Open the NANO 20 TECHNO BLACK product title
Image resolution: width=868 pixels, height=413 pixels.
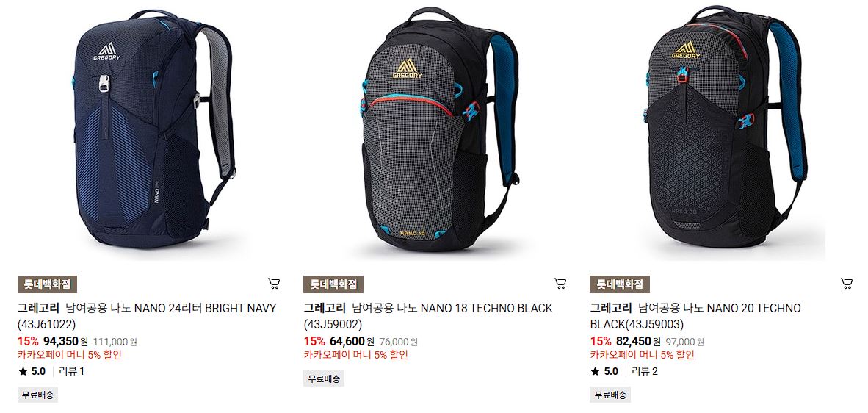coord(695,315)
